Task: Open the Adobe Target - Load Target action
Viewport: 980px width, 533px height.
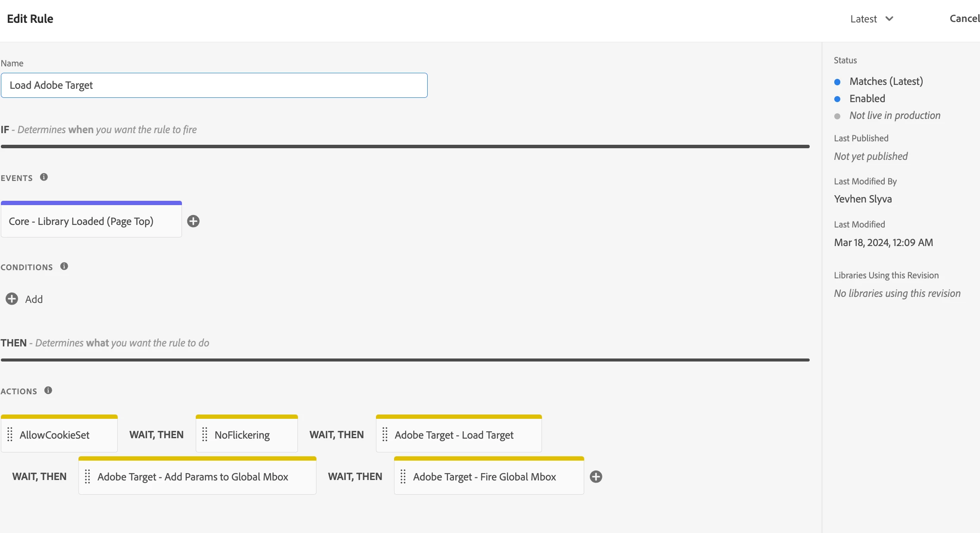Action: coord(454,435)
